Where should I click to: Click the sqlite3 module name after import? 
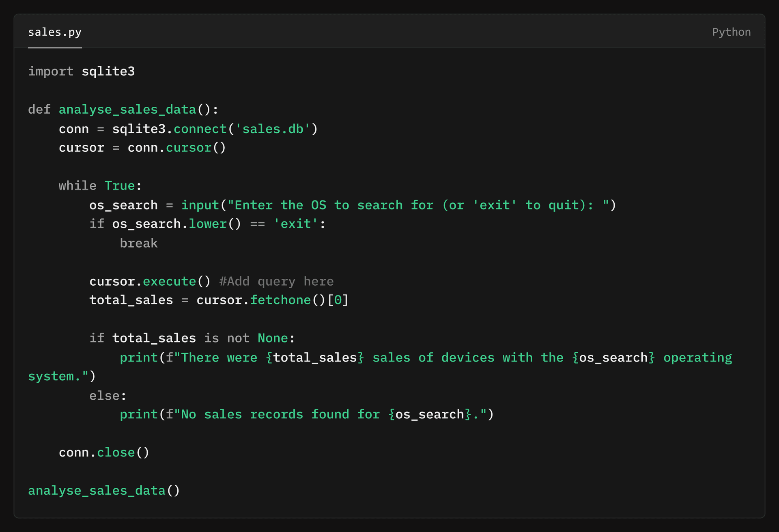click(108, 71)
